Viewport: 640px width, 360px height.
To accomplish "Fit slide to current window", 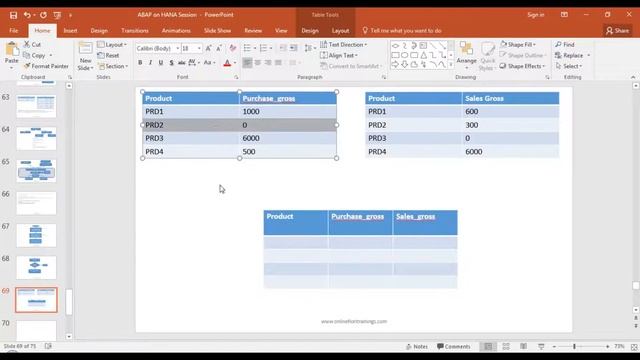I will (634, 347).
